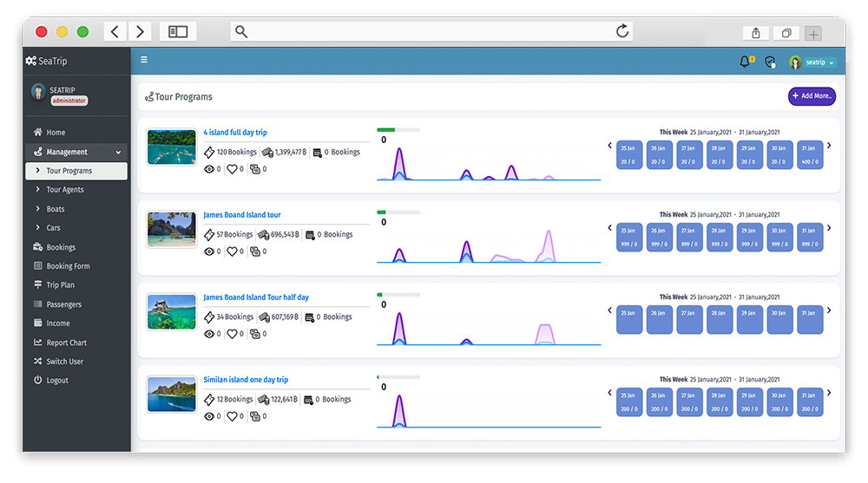Click money icon beside 1,399,477 amount
Viewport: 868px width, 483px height.
pyautogui.click(x=267, y=152)
